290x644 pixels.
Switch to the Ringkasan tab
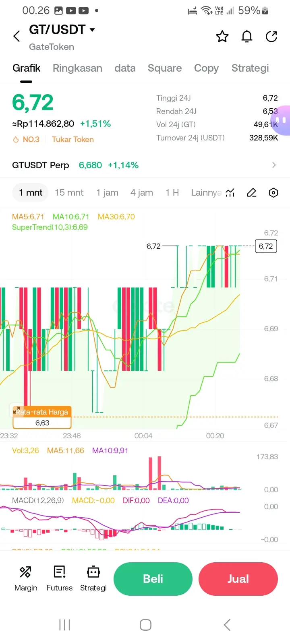tap(77, 68)
